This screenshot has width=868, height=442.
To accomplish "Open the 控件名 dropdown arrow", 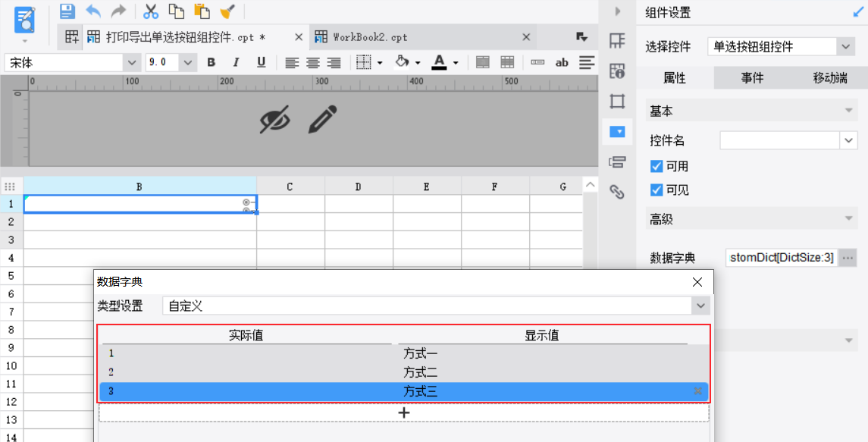I will click(x=848, y=141).
